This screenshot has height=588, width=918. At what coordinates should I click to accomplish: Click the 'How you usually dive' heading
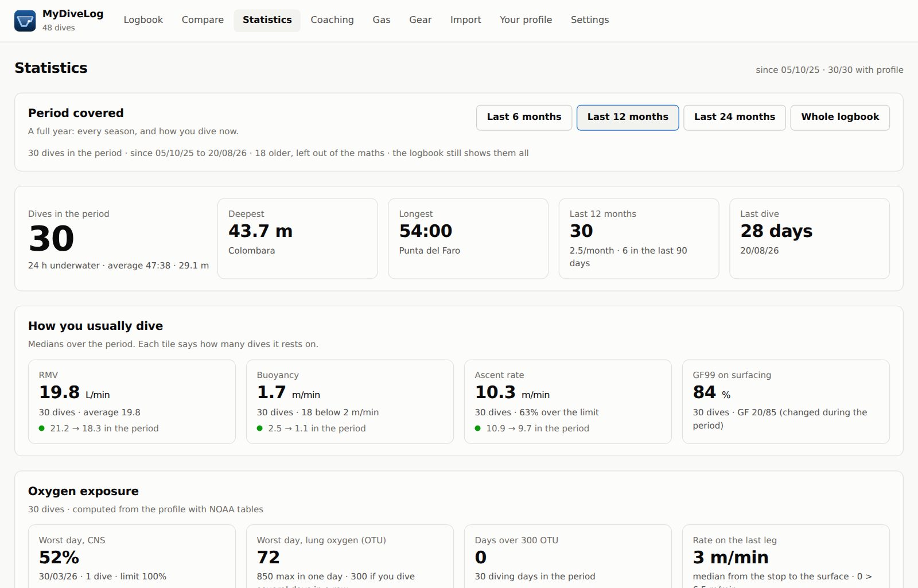(x=95, y=326)
